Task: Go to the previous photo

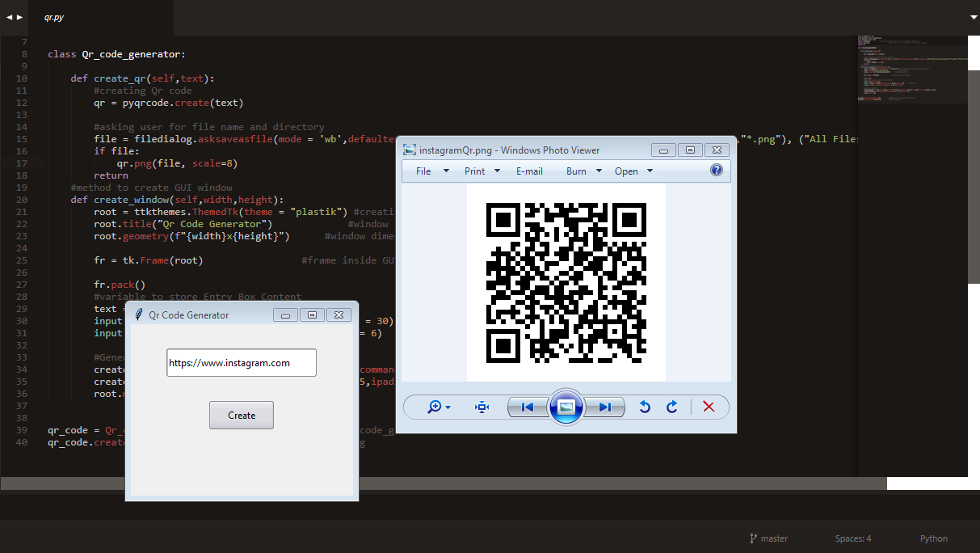Action: [528, 407]
